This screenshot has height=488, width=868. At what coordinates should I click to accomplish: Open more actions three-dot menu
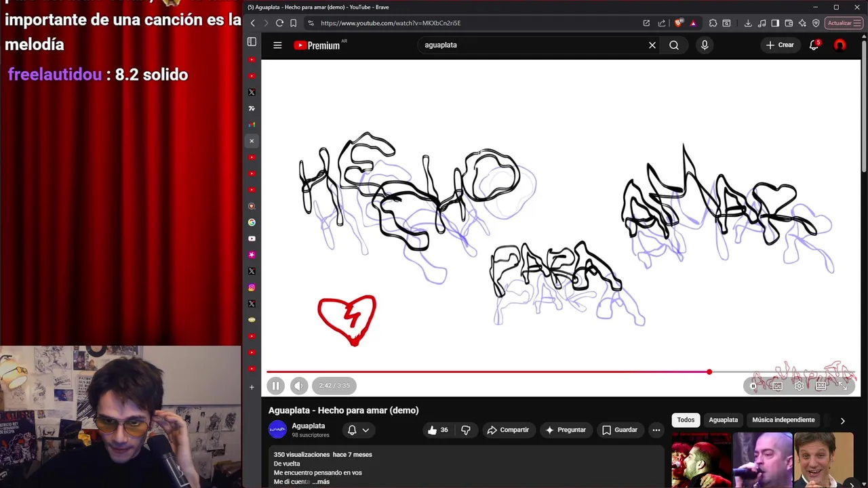click(x=656, y=430)
